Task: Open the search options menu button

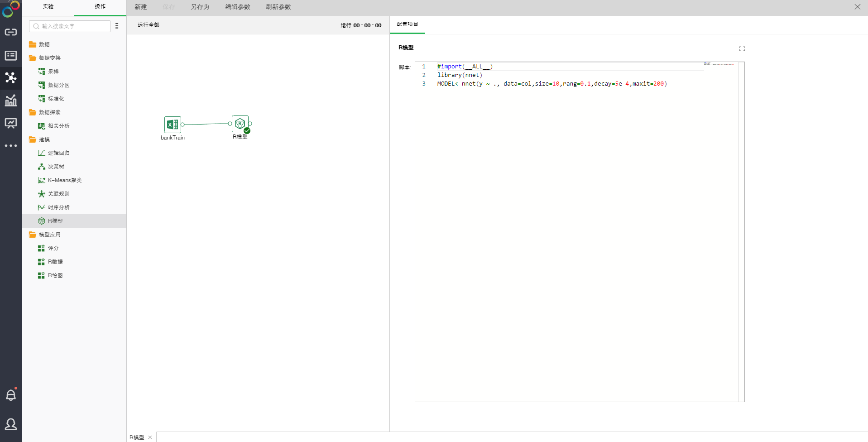Action: (x=117, y=26)
